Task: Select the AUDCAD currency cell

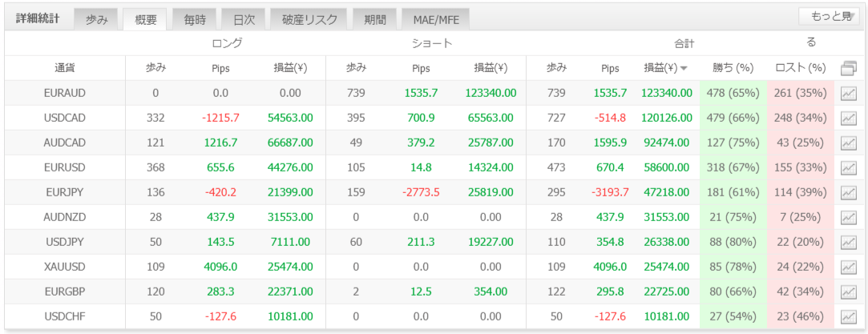Action: coord(64,143)
